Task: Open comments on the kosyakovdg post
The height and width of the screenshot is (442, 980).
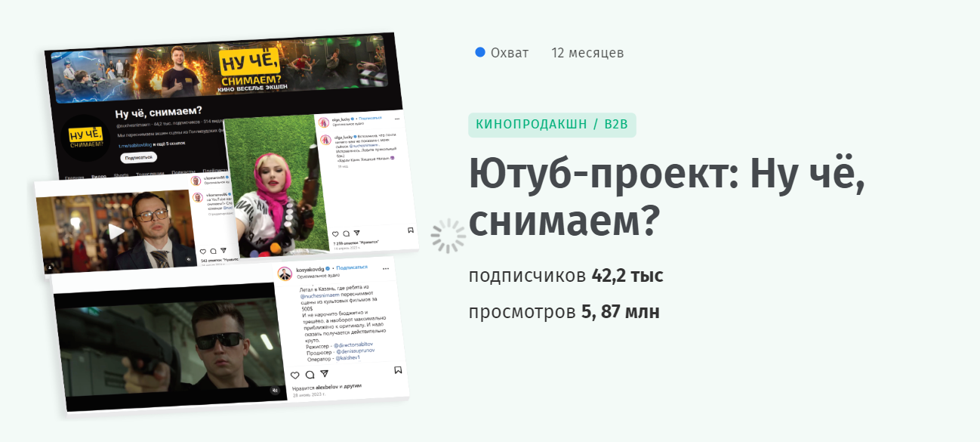Action: pos(310,374)
